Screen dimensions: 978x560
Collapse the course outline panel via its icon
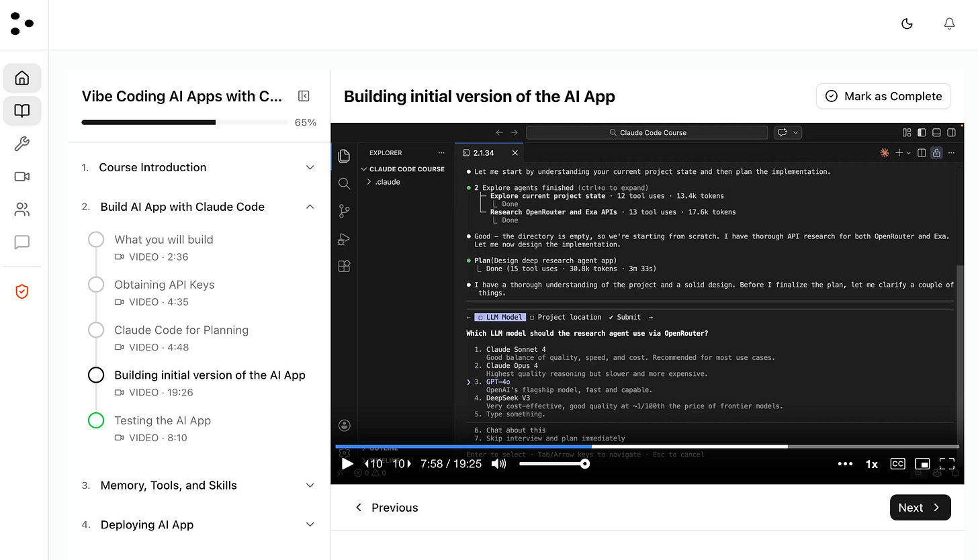[304, 96]
